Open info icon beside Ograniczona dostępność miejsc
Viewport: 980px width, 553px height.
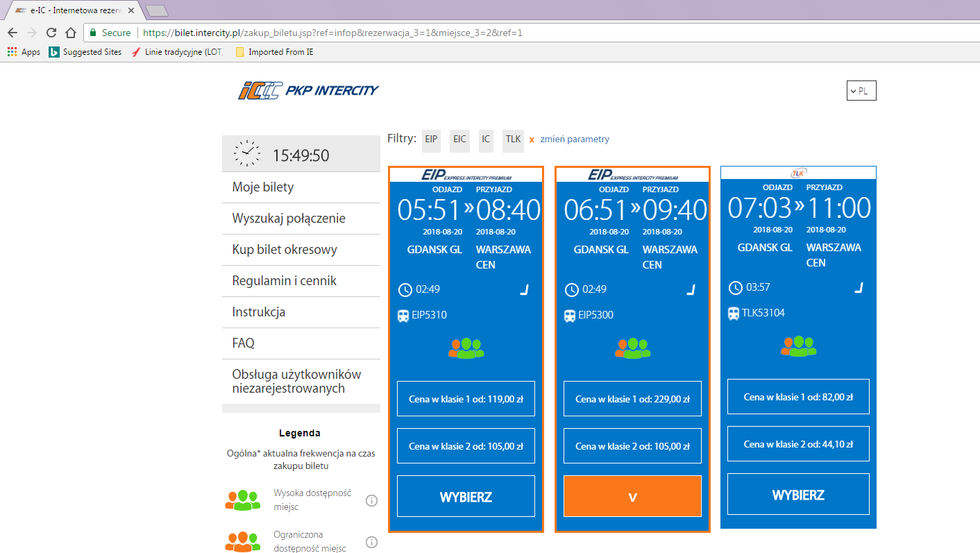(371, 542)
